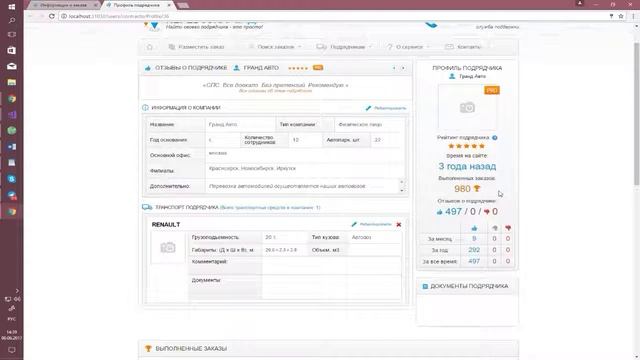
Task: Close the Профиль подрядчика browser tab
Action: tap(169, 5)
